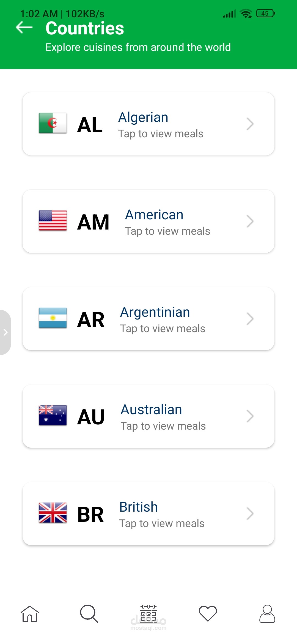Expand the Australian row chevron
The width and height of the screenshot is (297, 644).
pyautogui.click(x=250, y=416)
